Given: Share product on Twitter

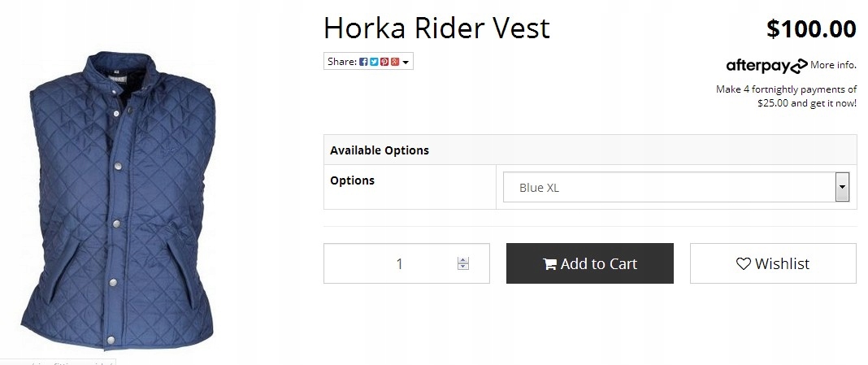Looking at the screenshot, I should pos(374,62).
